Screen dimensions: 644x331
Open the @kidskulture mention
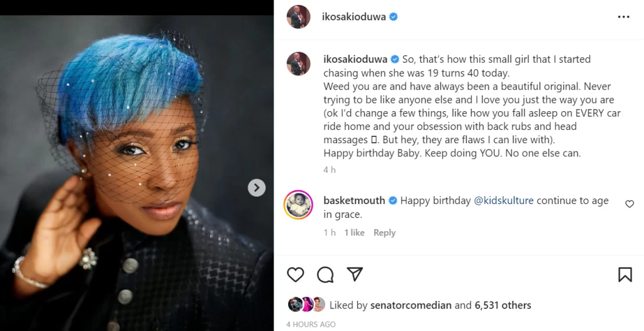coord(503,201)
